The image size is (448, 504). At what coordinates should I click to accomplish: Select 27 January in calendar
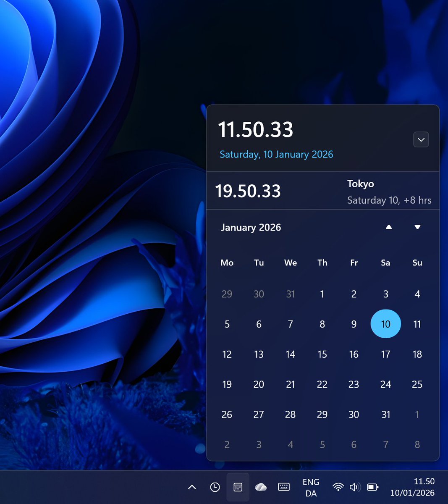[259, 415]
